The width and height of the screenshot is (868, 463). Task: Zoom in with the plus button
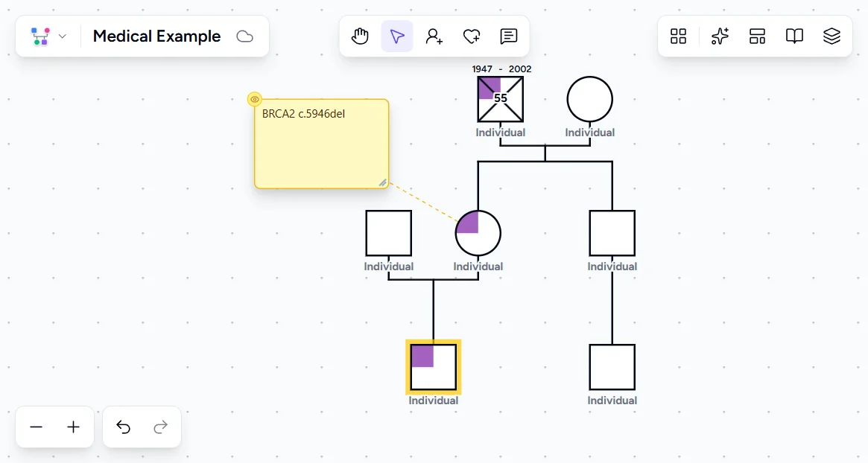(73, 427)
